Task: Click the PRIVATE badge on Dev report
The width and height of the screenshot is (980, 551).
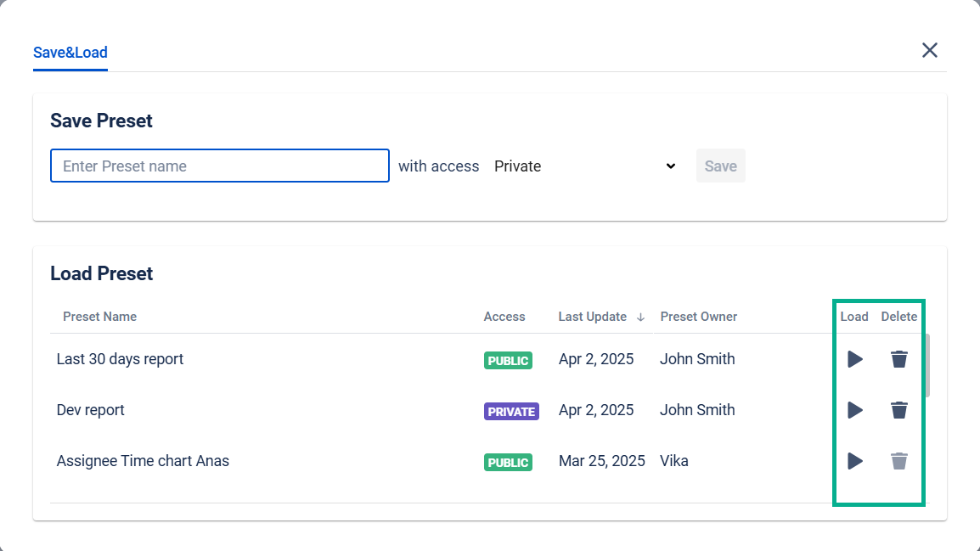Action: (511, 412)
